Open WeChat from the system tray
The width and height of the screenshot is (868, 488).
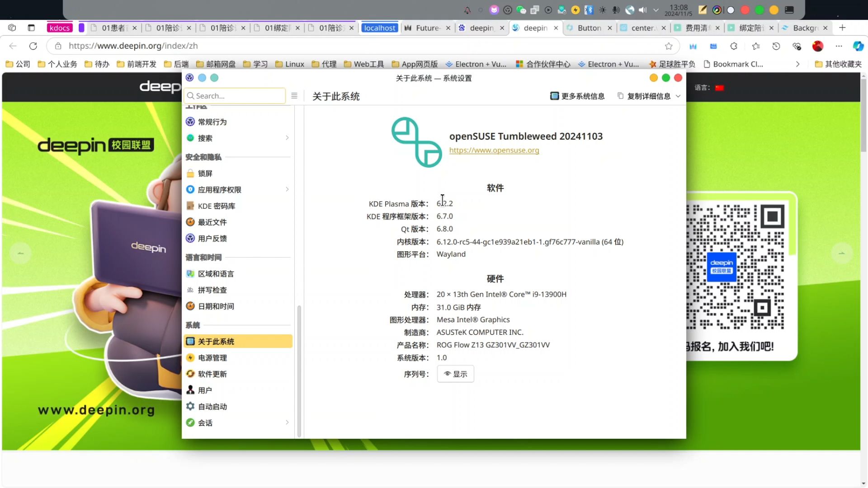tap(521, 10)
